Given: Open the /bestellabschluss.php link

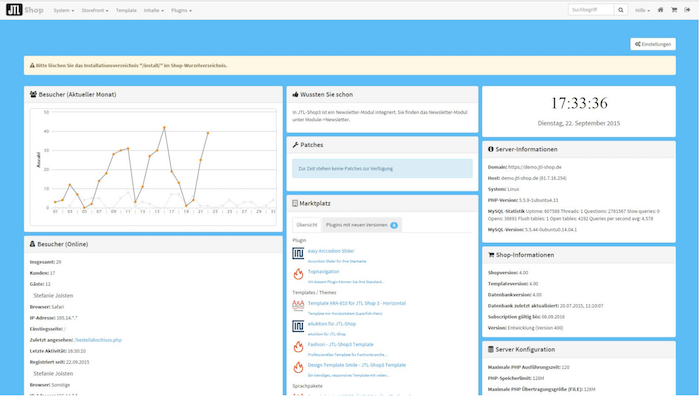Looking at the screenshot, I should 98,340.
